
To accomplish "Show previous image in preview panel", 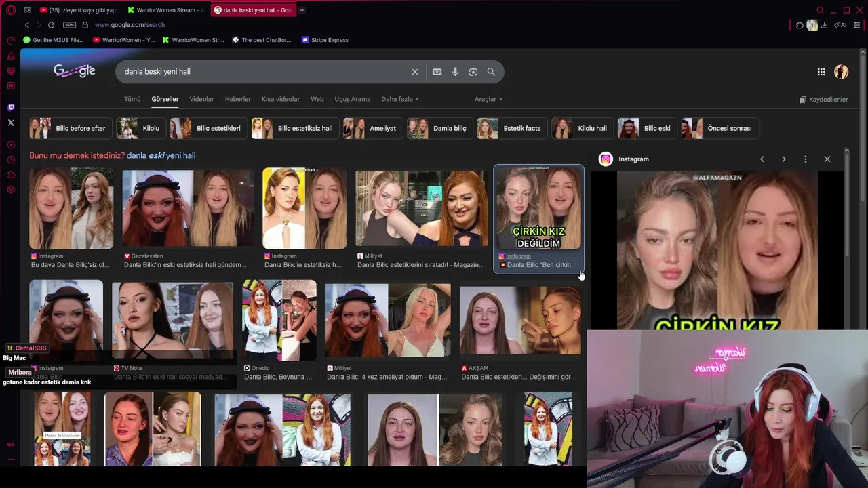I will (762, 159).
